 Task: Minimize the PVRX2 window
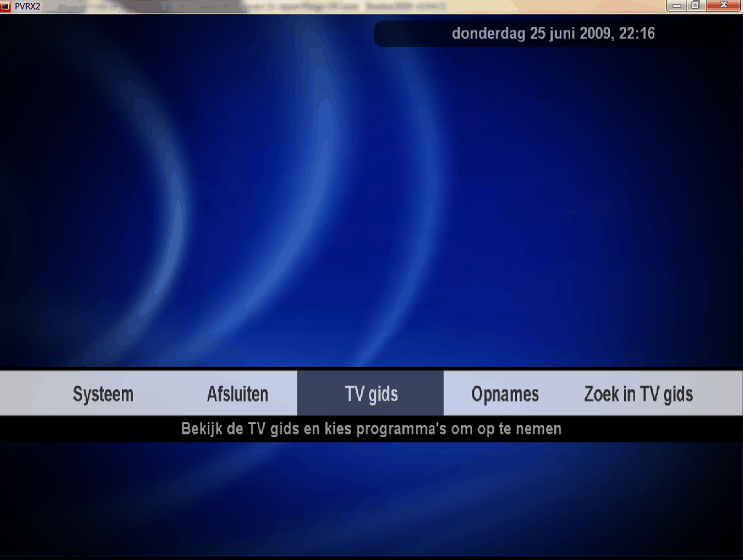click(678, 5)
